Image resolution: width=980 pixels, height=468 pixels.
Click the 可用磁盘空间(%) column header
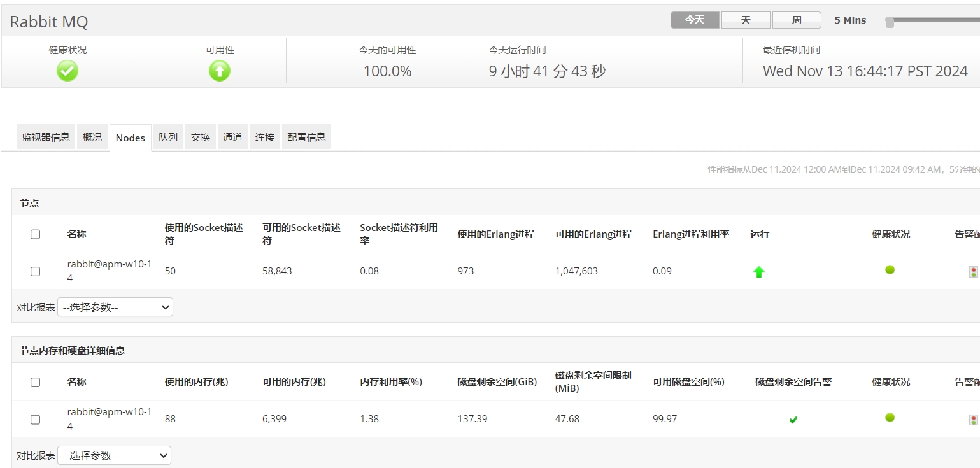688,382
